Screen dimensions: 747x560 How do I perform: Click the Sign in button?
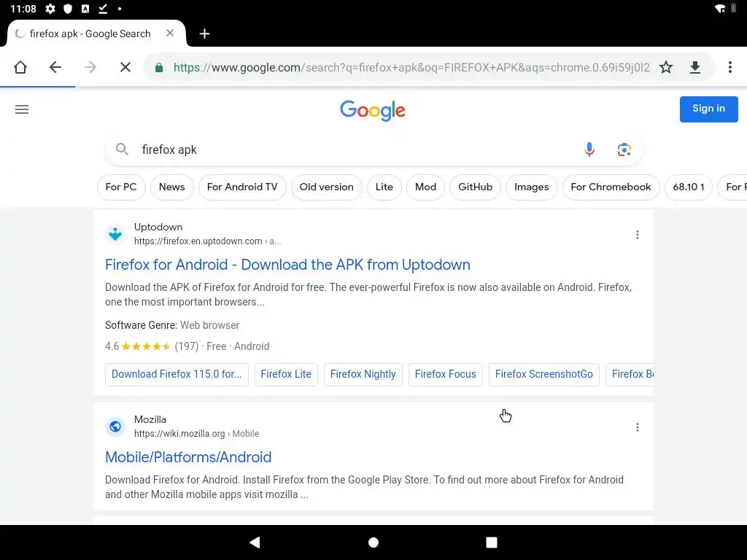(x=708, y=109)
